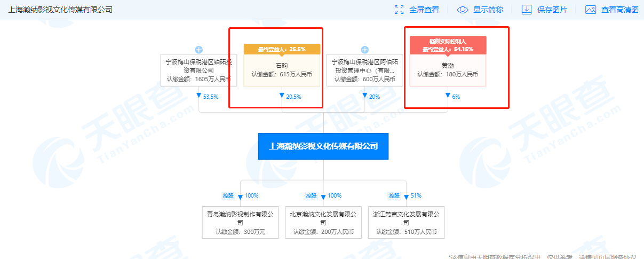
Task: Click 控股 tag beside 北京瀚纳 100%
Action: [311, 195]
